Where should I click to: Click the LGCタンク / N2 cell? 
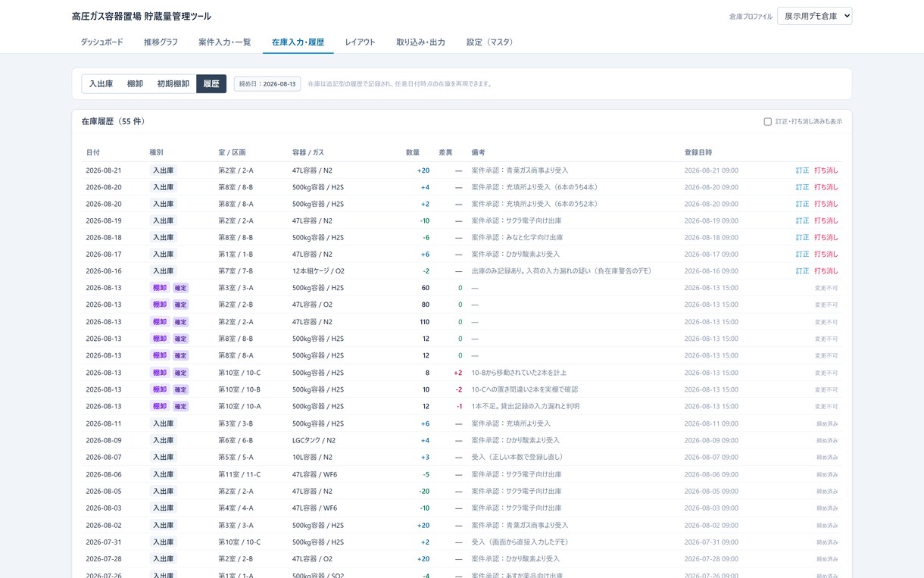click(x=314, y=440)
